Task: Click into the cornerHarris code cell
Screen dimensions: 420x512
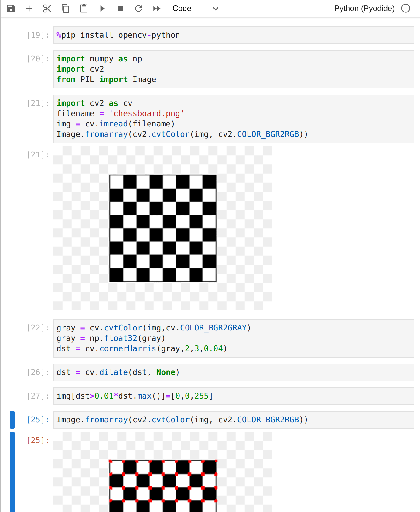Action: pos(233,338)
